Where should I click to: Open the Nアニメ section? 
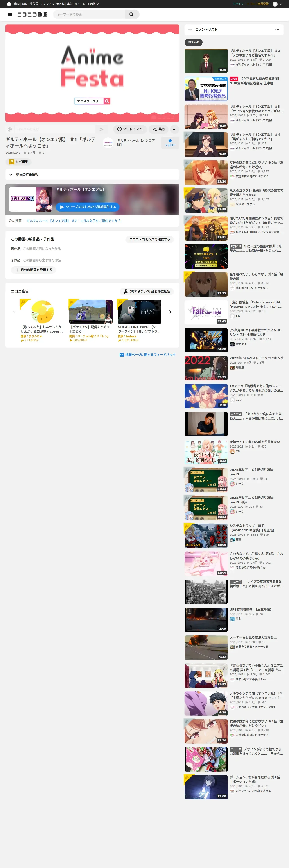pyautogui.click(x=80, y=4)
